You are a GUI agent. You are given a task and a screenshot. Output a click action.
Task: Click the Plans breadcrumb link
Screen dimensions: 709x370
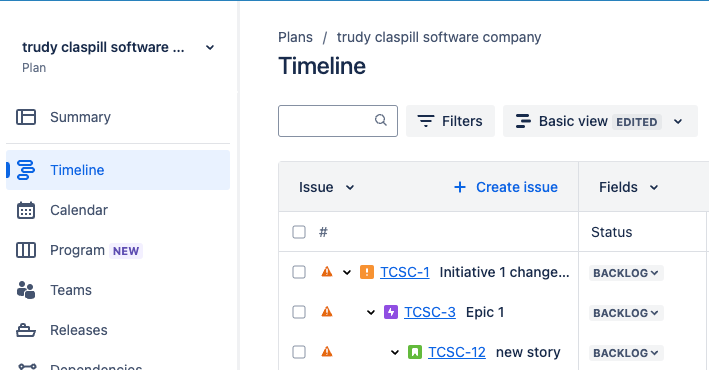[295, 37]
